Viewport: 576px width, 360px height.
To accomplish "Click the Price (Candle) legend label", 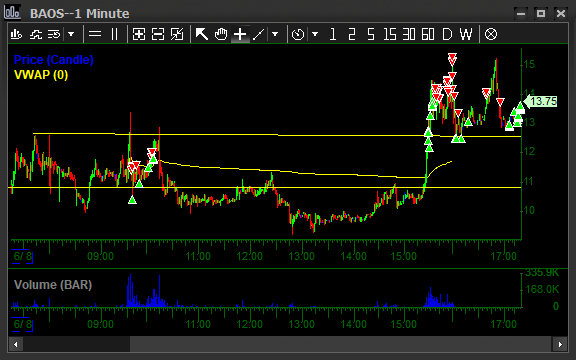I will point(54,60).
